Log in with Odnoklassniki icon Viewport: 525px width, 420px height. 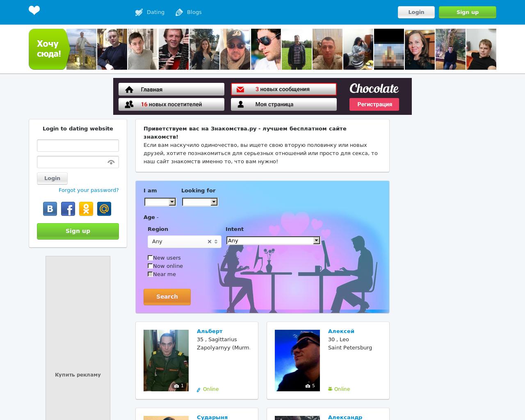(86, 209)
